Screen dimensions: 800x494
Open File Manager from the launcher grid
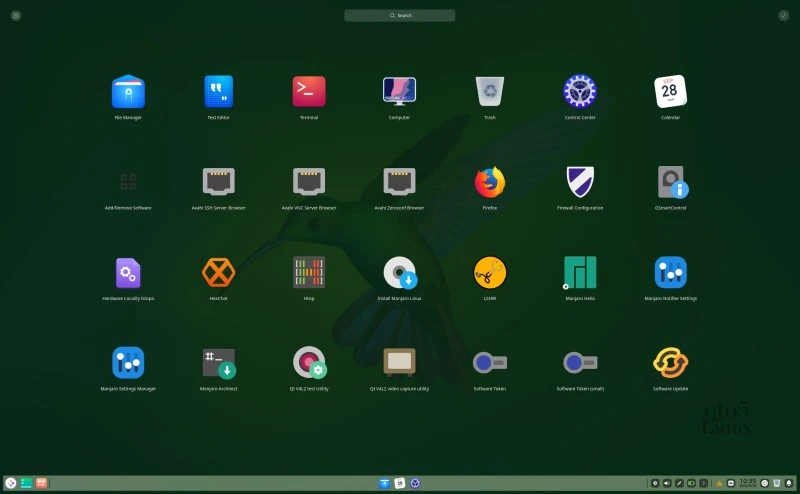128,92
